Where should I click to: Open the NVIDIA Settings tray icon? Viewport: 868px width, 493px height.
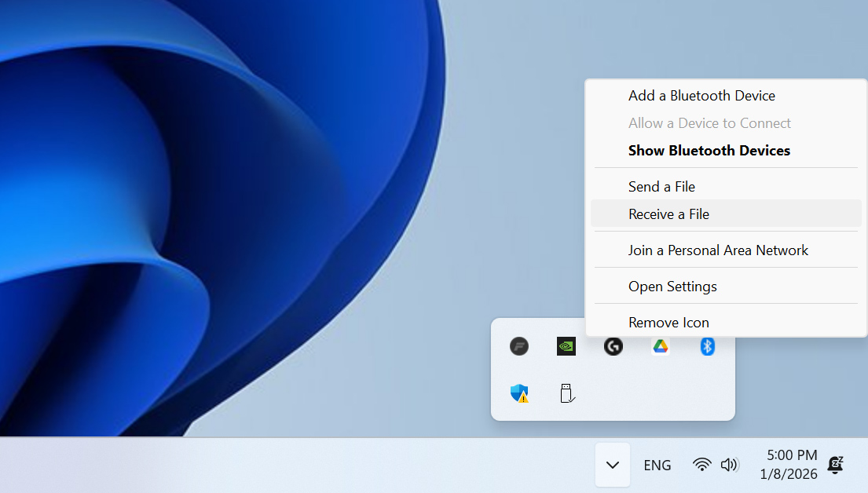566,346
